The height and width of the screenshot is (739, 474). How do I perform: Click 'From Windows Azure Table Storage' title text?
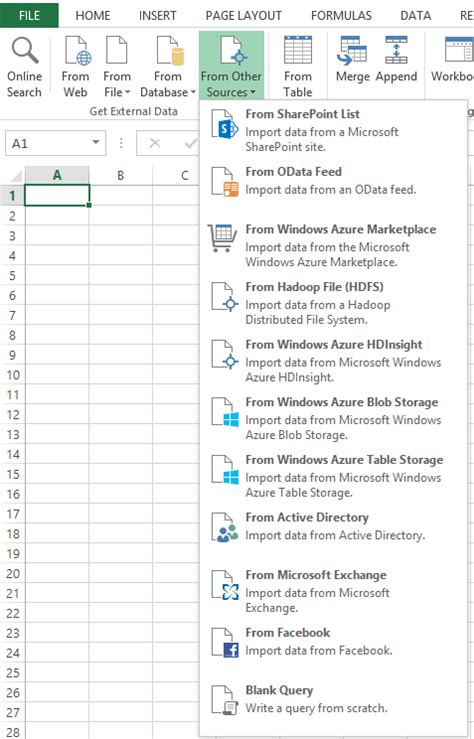pyautogui.click(x=344, y=460)
